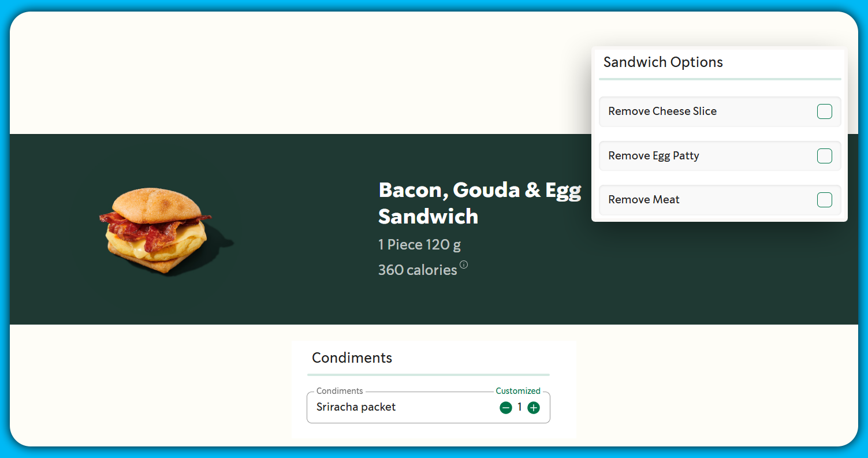Click the Condiments section heading
Image resolution: width=868 pixels, height=458 pixels.
click(x=352, y=358)
